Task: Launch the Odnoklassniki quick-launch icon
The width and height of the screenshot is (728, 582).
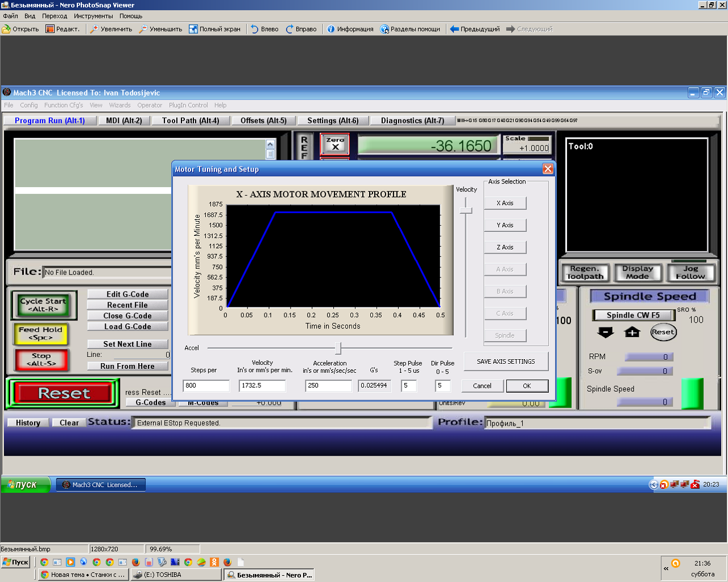Action: (214, 562)
